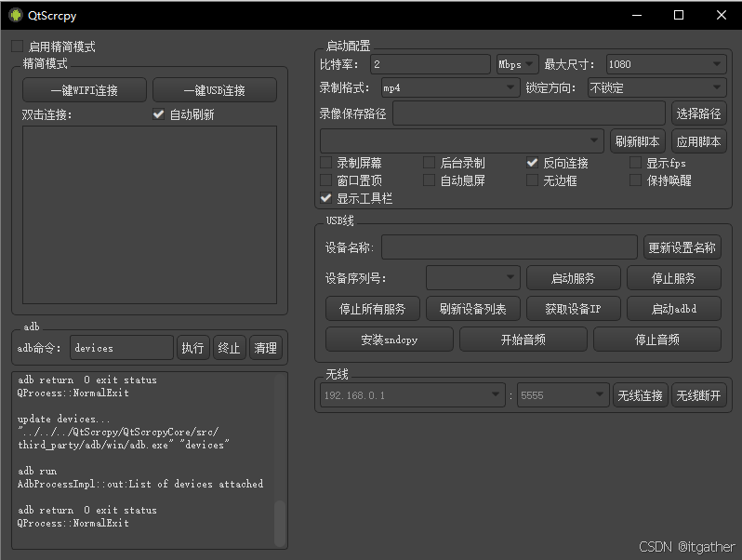Open the Mbps unit dropdown
The height and width of the screenshot is (560, 742).
[x=517, y=64]
